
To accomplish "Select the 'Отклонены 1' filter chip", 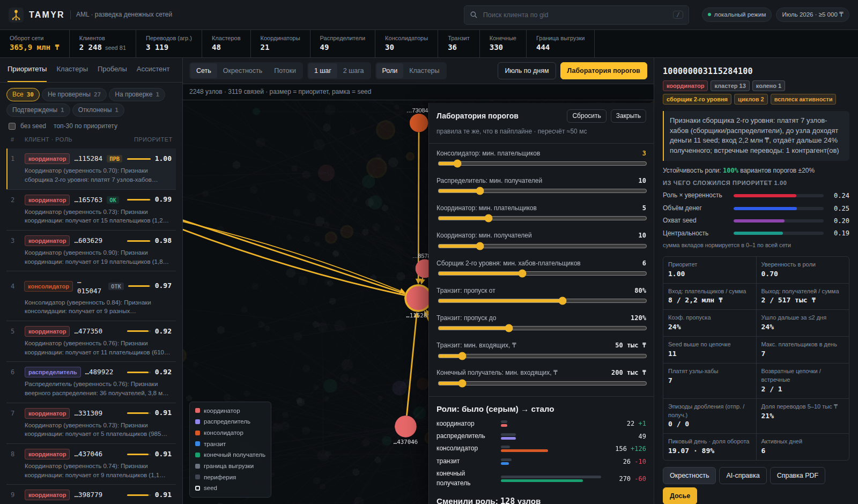I will pyautogui.click(x=98, y=110).
